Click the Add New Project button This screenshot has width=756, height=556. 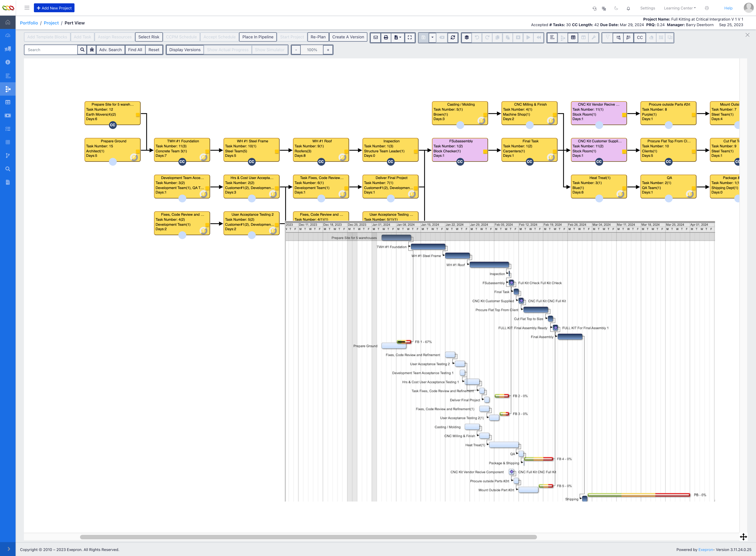54,8
